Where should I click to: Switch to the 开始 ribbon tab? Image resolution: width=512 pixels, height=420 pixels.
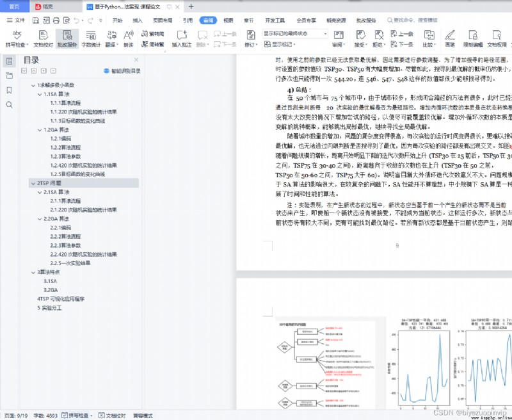pos(117,20)
